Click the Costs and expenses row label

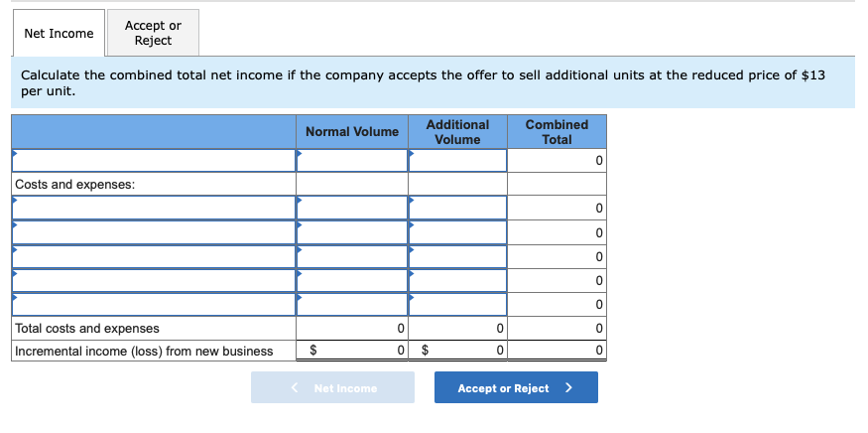(74, 185)
